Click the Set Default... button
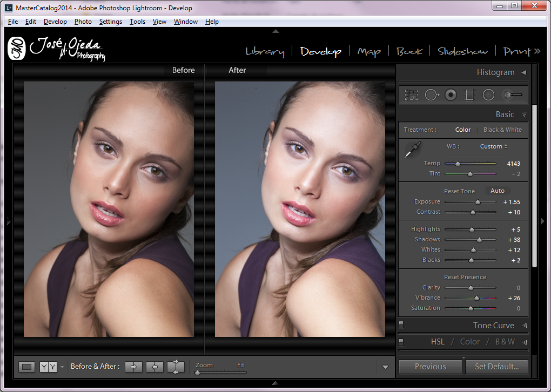This screenshot has height=392, width=551. pyautogui.click(x=496, y=367)
